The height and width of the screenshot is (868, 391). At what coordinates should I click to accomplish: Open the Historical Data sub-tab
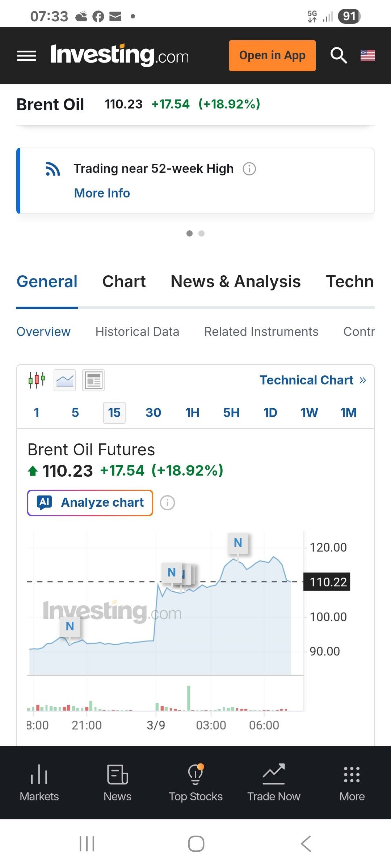coord(137,332)
